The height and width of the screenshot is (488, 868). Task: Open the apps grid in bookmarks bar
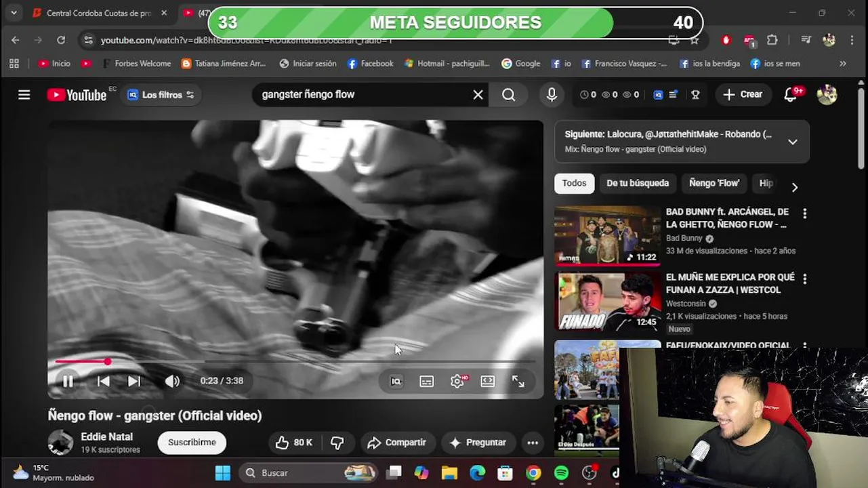click(x=14, y=64)
